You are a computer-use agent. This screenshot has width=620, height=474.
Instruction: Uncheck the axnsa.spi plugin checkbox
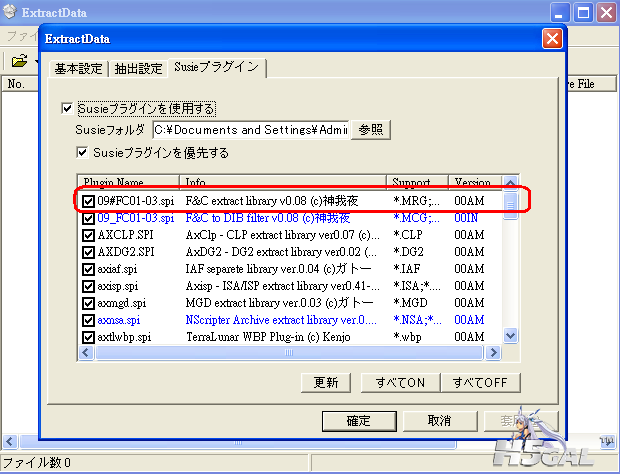(89, 320)
